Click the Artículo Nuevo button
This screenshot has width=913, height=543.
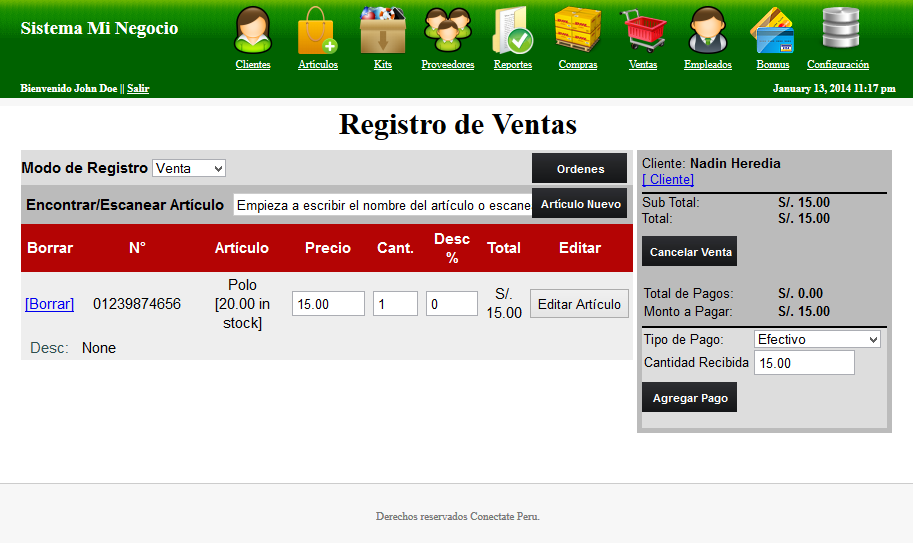579,204
